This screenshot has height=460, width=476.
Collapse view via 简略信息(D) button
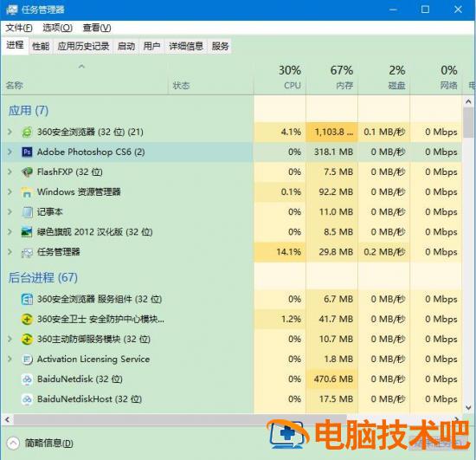point(41,444)
